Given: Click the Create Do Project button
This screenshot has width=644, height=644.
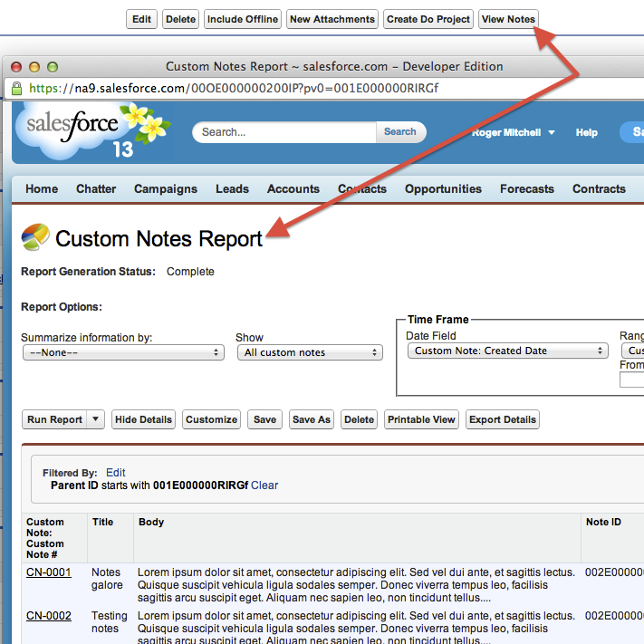Looking at the screenshot, I should pyautogui.click(x=428, y=19).
